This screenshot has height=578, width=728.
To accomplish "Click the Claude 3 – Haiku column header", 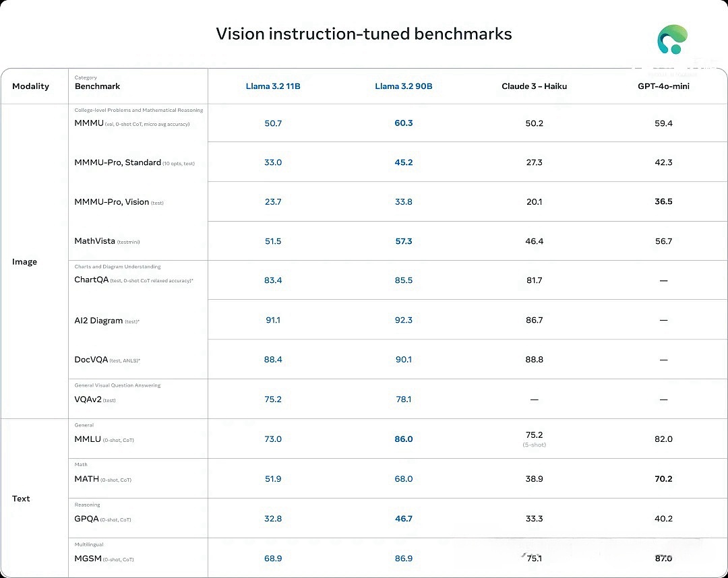I will (x=534, y=86).
